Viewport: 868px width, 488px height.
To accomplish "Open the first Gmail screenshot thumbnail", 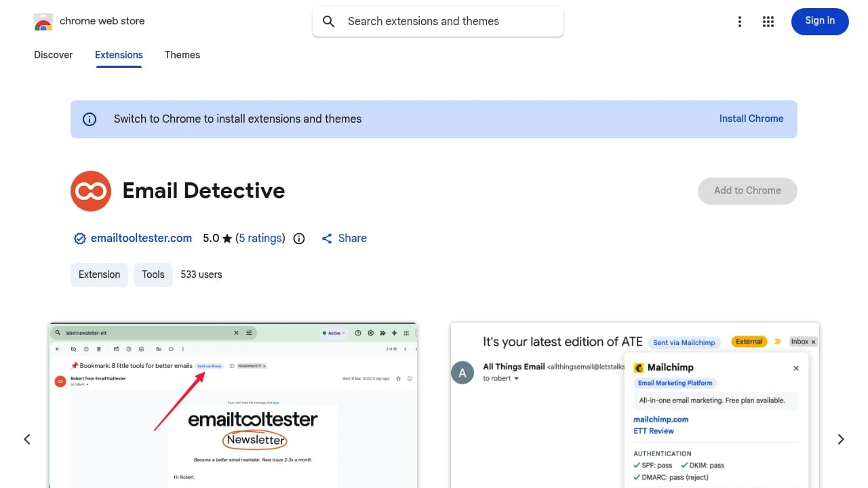I will [233, 405].
